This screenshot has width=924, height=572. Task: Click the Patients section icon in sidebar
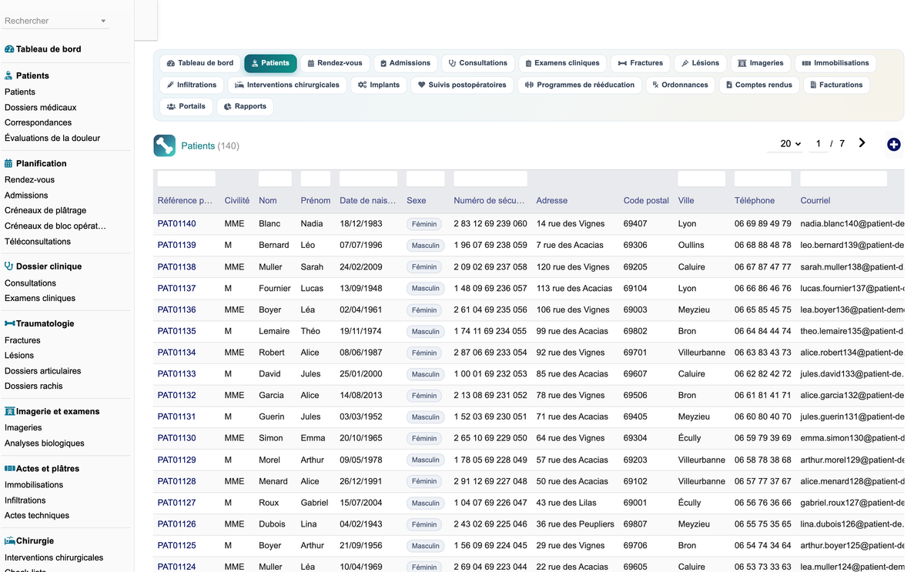tap(9, 75)
